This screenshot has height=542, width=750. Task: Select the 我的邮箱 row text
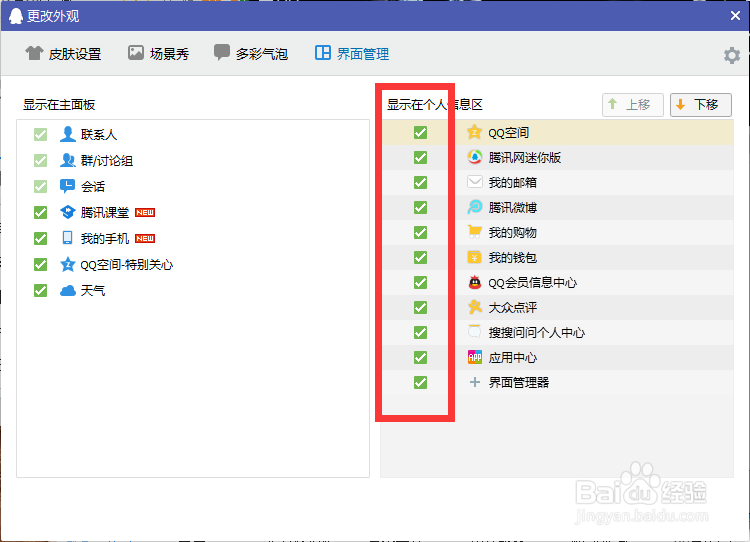coord(512,183)
